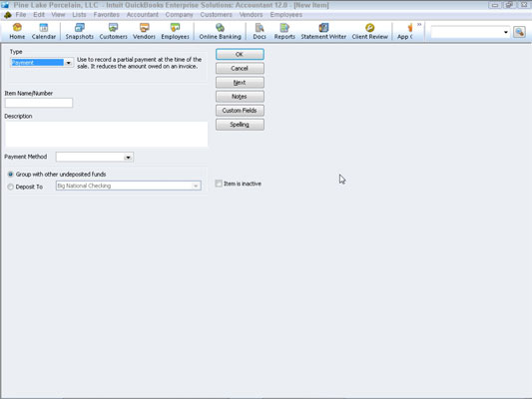Select the Deposit To radio button
Viewport: 532px width, 399px height.
11,187
